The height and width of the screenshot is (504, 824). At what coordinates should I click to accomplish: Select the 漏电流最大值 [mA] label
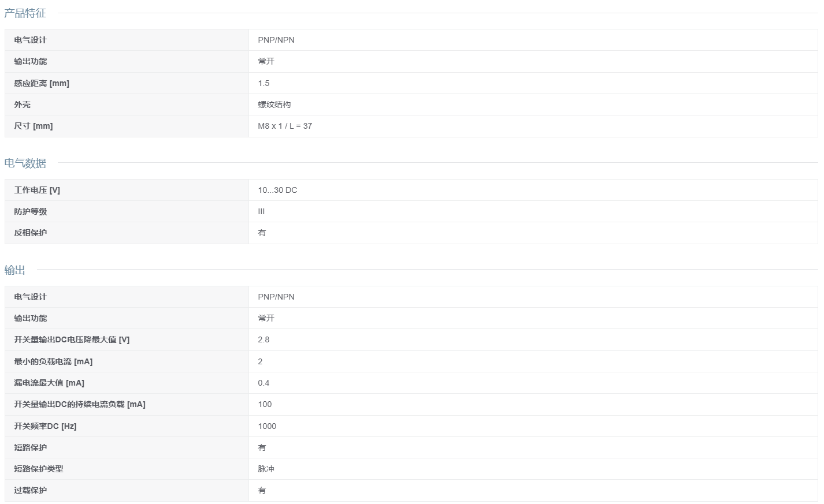[49, 383]
